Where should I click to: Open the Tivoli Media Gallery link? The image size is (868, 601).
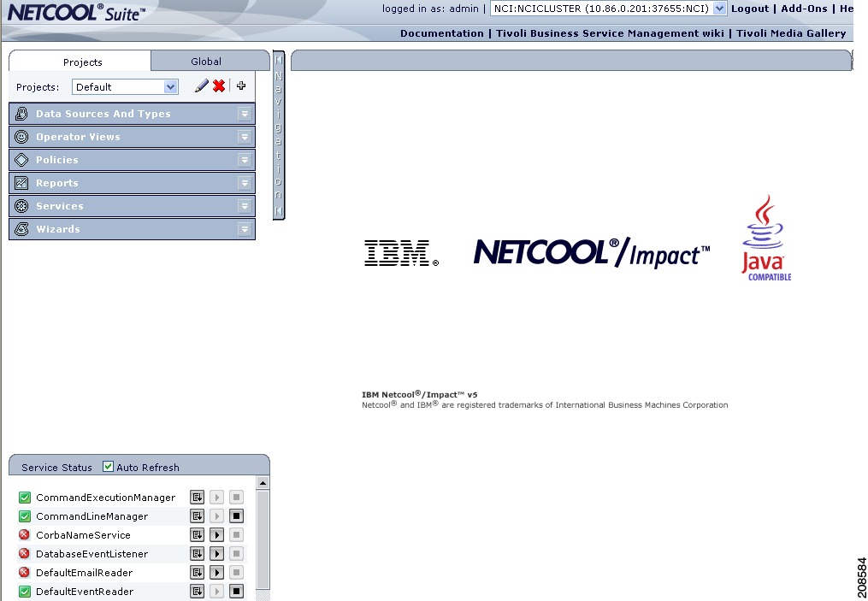pos(791,33)
